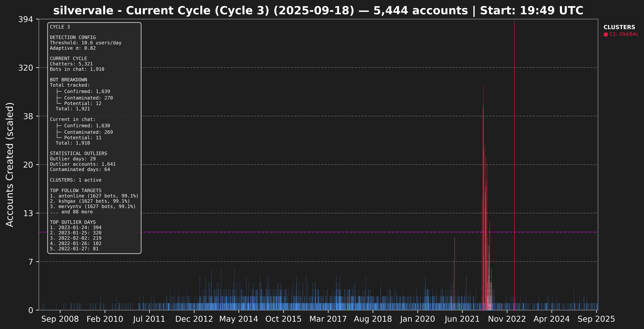Screen dimensions: 644x329
Task: Click 'Bots in chat: 1,910' text
Action: coord(77,69)
